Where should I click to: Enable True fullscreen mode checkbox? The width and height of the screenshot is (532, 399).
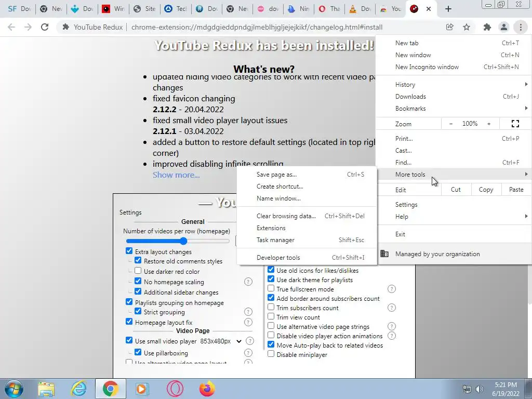[271, 288]
